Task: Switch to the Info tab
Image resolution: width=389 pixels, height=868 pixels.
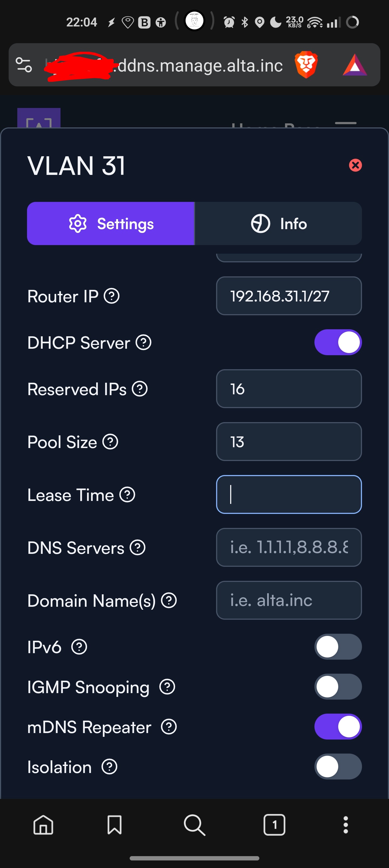Action: [278, 224]
